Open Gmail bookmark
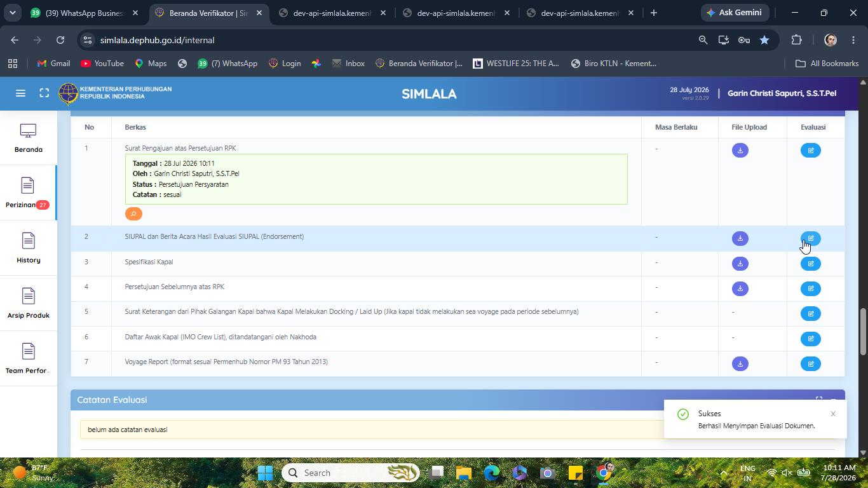The height and width of the screenshot is (488, 868). [53, 64]
